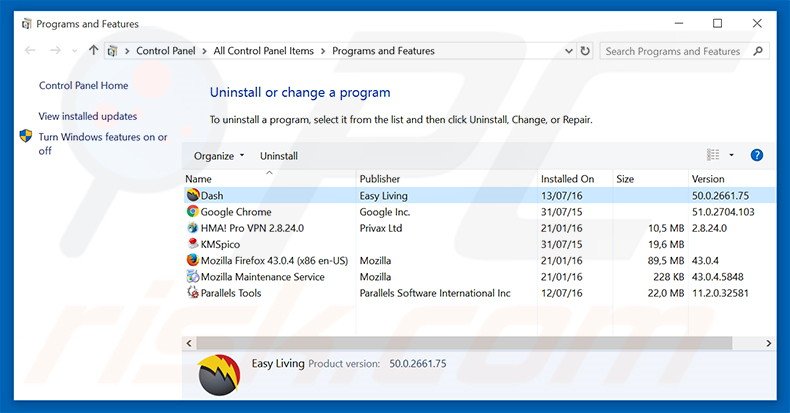Open Control Panel Home link
This screenshot has height=413, width=790.
[x=84, y=86]
